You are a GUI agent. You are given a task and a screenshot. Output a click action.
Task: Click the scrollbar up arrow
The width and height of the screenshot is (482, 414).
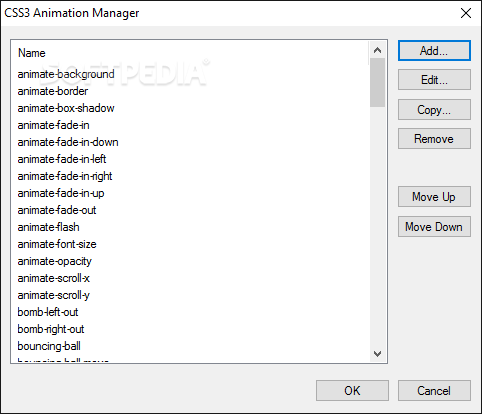coord(377,50)
